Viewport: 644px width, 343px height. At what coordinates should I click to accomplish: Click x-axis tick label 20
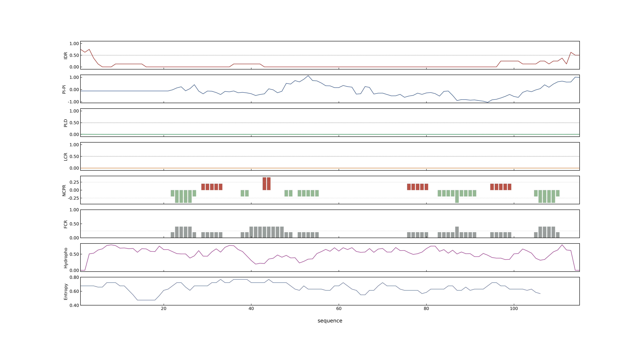point(164,309)
